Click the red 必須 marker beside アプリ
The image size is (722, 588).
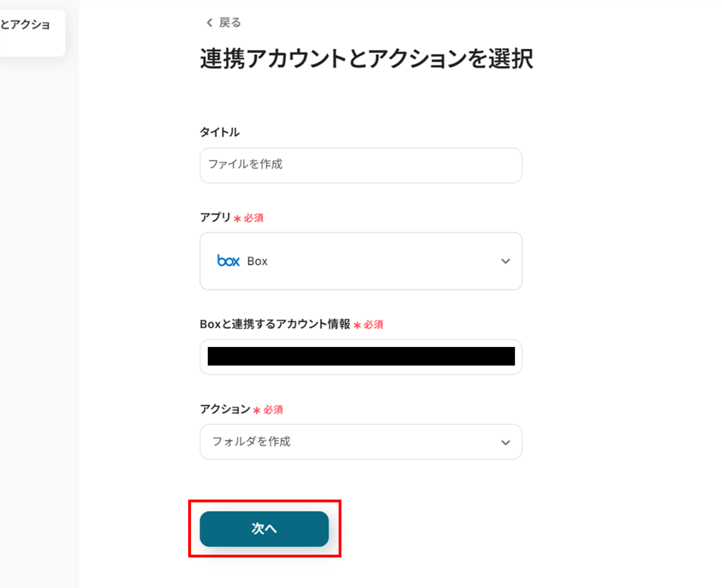tap(253, 218)
